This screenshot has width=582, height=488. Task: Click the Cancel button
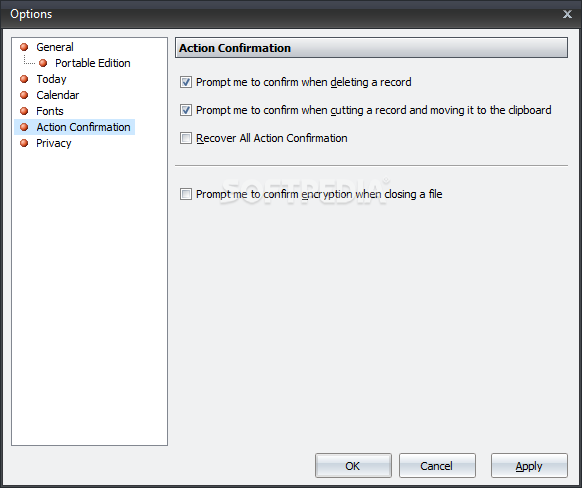tap(437, 466)
